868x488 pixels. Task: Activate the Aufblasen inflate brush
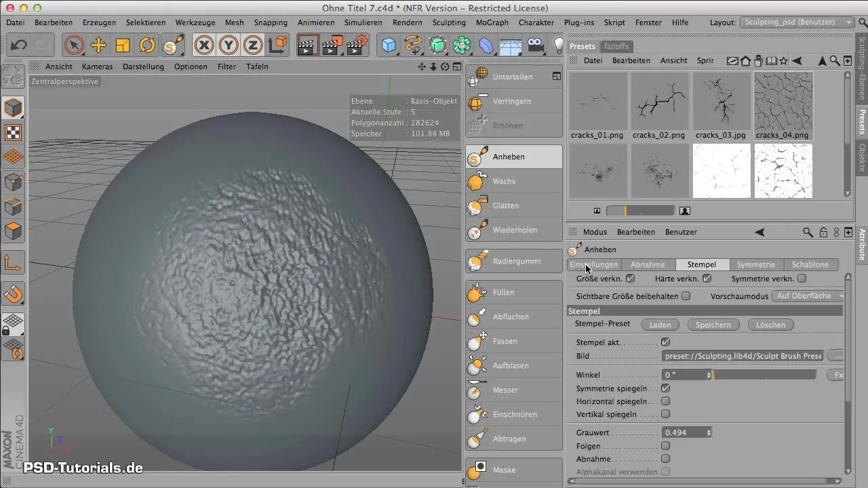click(513, 365)
